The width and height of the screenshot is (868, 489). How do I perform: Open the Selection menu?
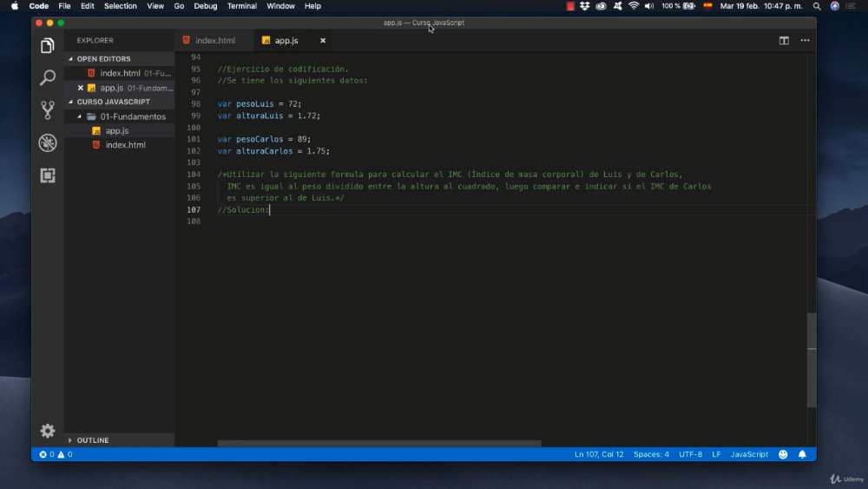[120, 6]
